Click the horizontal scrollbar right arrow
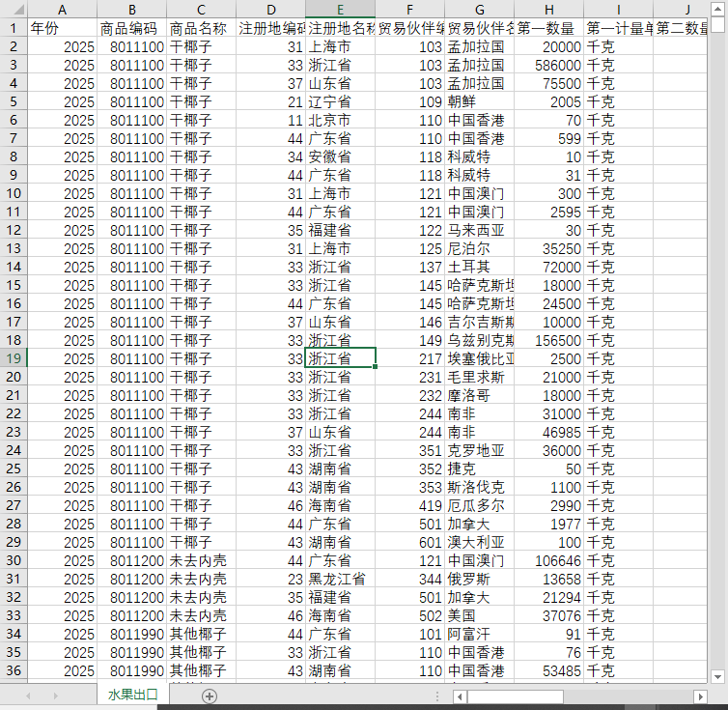The image size is (728, 710). point(700,696)
